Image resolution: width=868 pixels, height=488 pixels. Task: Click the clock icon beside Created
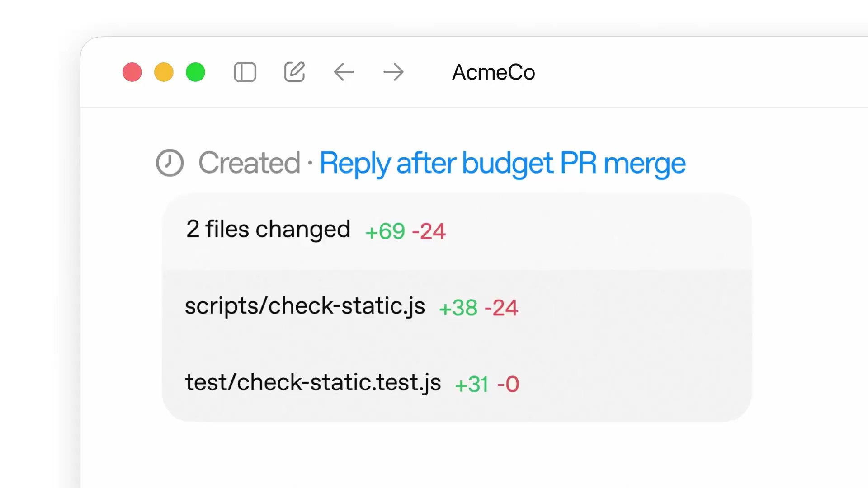pos(170,163)
